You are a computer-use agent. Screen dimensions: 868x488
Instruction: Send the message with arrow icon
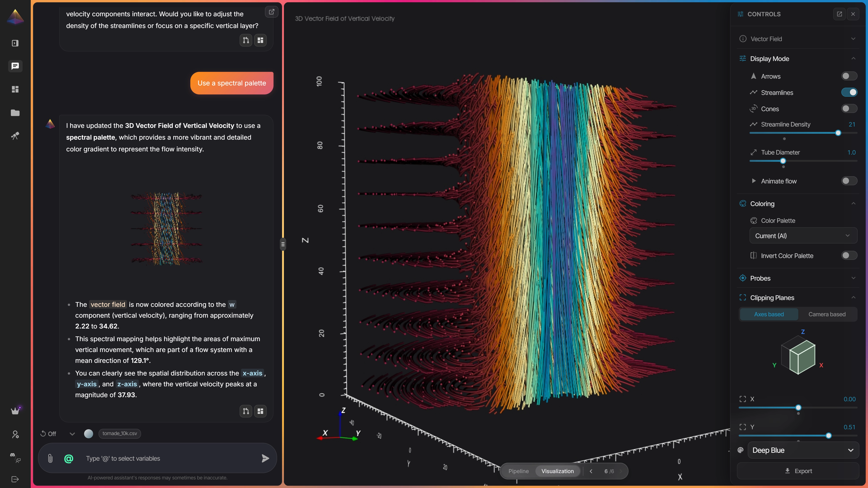click(x=265, y=458)
